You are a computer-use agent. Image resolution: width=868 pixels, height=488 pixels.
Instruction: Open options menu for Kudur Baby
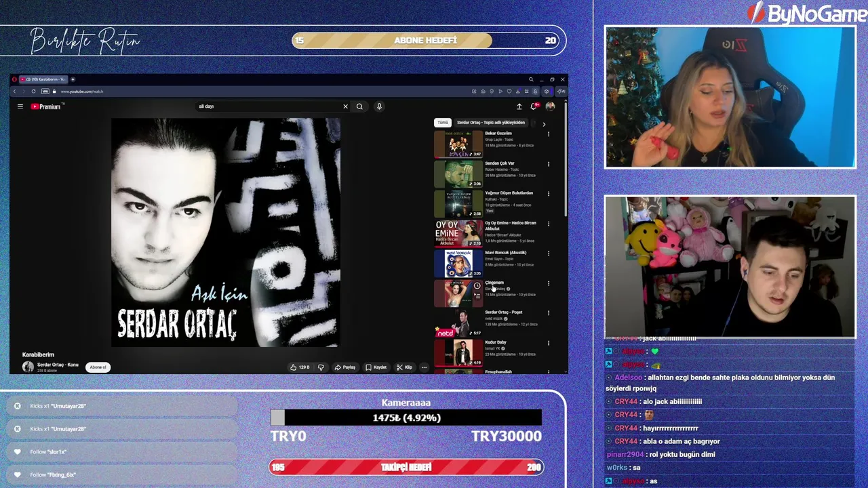tap(549, 343)
